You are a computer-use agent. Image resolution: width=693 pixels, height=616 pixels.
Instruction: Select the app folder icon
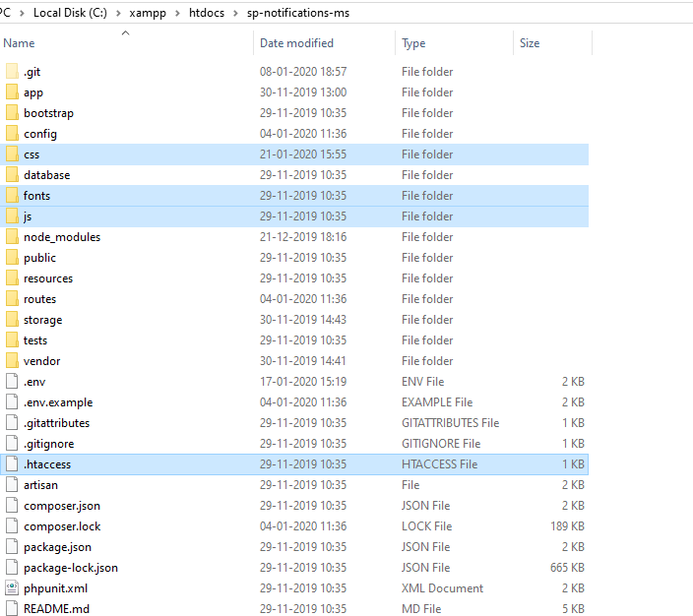12,92
